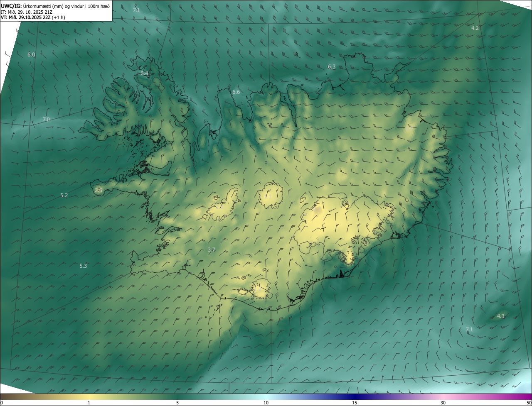
Task: Click the 3.7 value label on the map
Action: 211,249
